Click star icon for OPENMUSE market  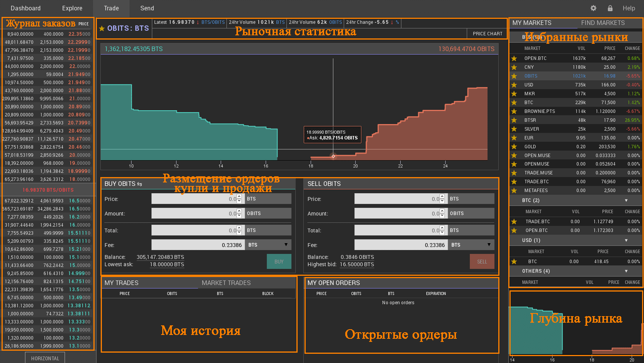tap(514, 164)
